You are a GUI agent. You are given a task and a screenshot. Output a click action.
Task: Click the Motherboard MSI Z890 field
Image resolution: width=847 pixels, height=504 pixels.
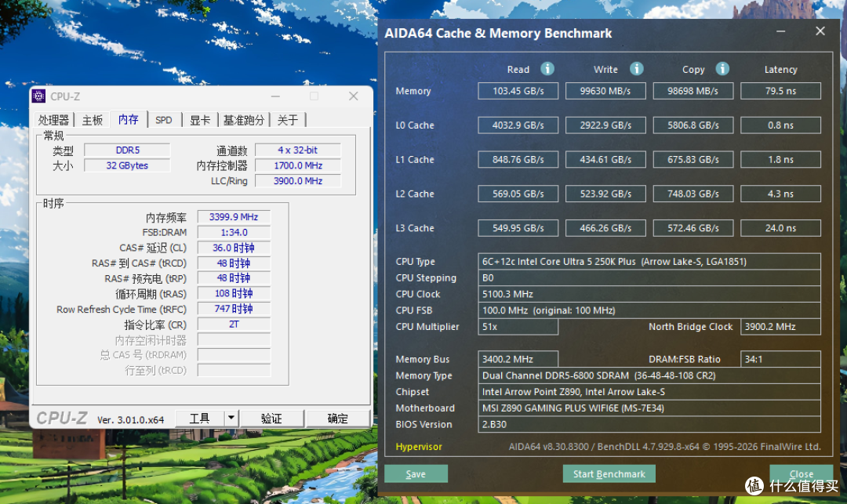[x=649, y=408]
